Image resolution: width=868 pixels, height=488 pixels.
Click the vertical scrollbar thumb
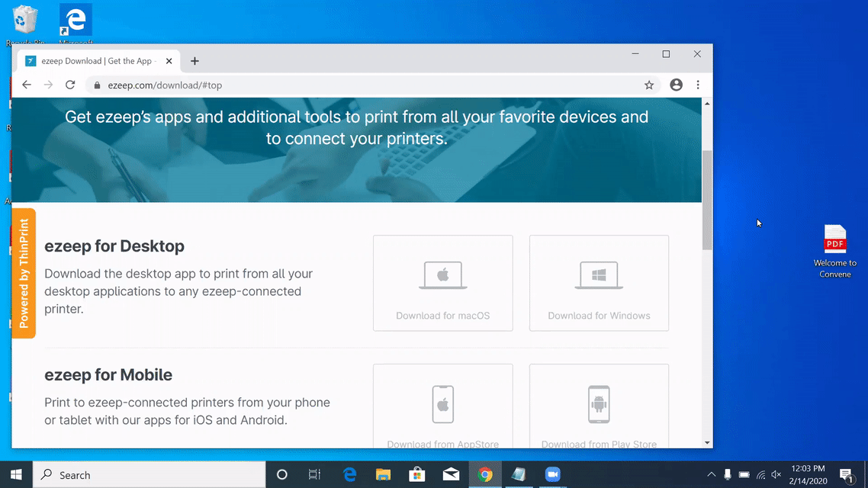pos(707,200)
